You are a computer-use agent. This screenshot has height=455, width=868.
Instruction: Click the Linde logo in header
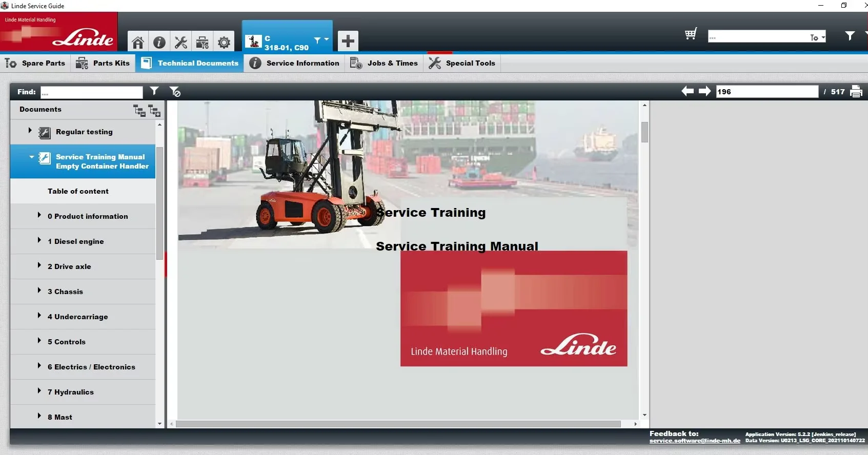59,31
